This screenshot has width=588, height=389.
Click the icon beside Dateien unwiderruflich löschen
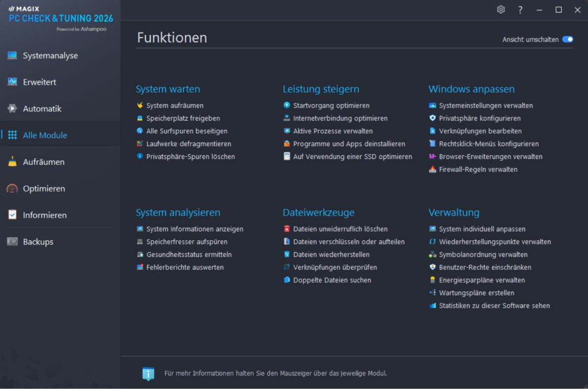pyautogui.click(x=287, y=229)
